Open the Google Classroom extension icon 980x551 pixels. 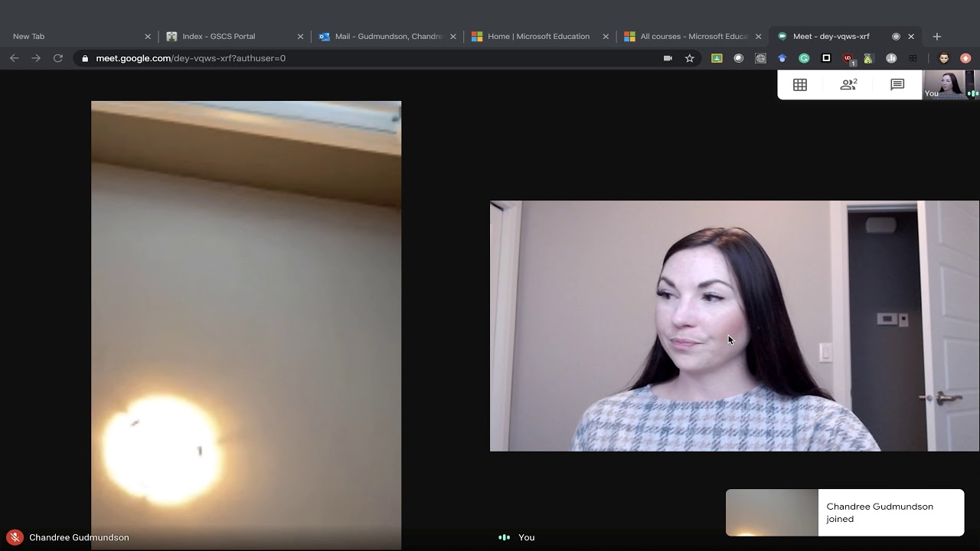[717, 58]
